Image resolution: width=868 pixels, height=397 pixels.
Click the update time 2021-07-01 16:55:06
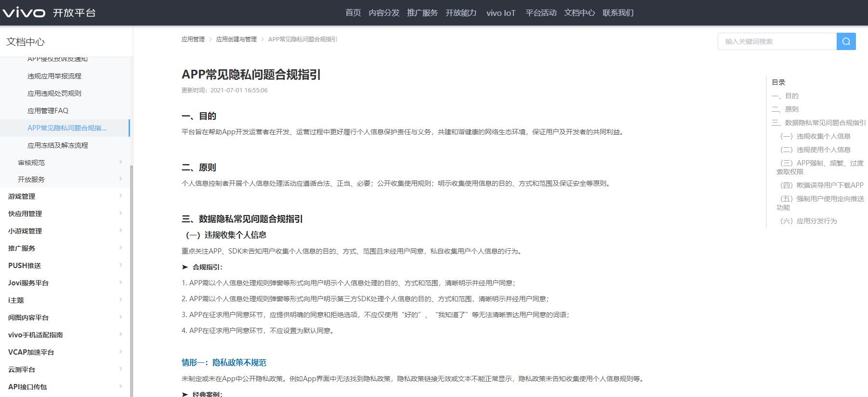239,90
